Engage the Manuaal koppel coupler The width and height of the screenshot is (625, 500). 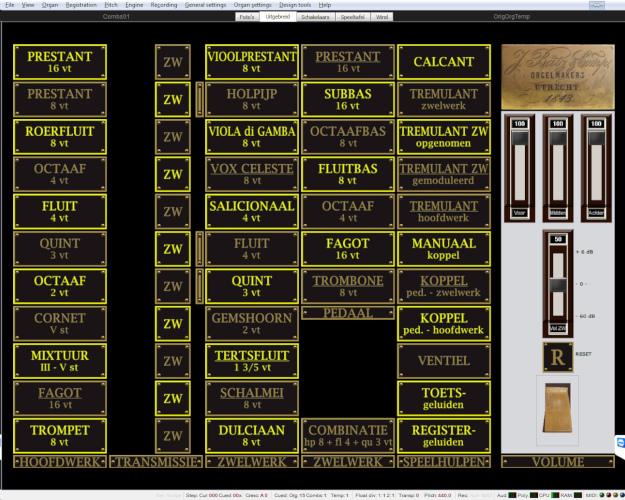pyautogui.click(x=443, y=248)
